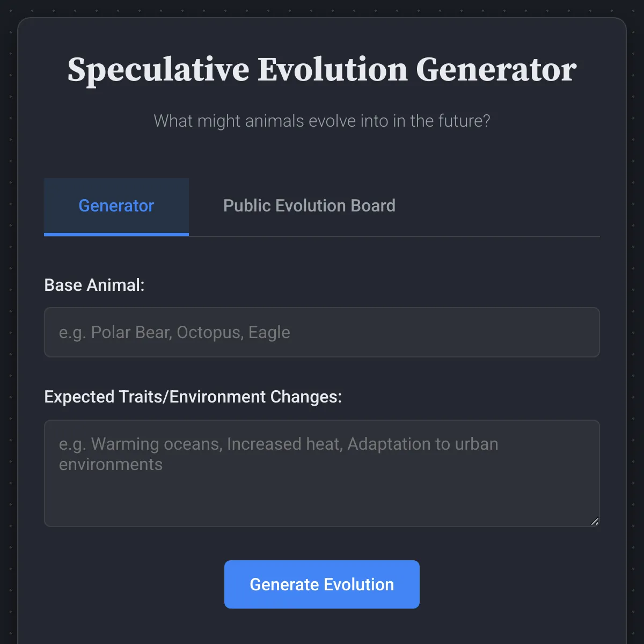Click the Base Animal placeholder text area

(322, 332)
